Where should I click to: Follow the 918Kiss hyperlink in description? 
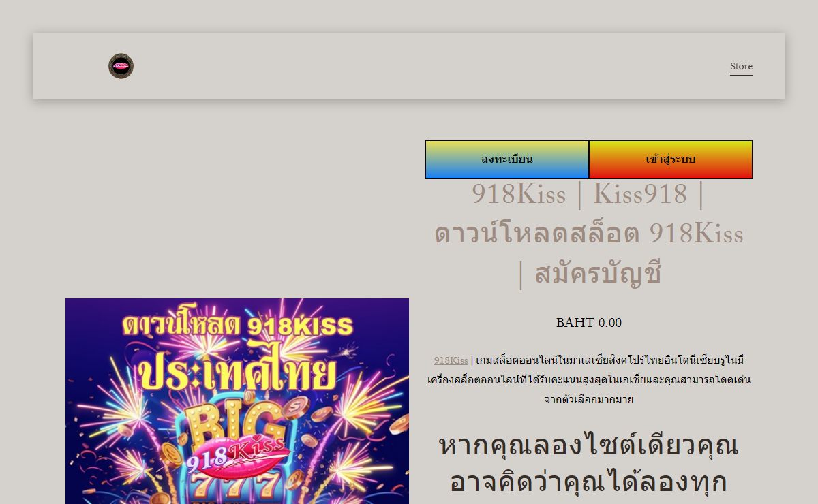point(451,360)
